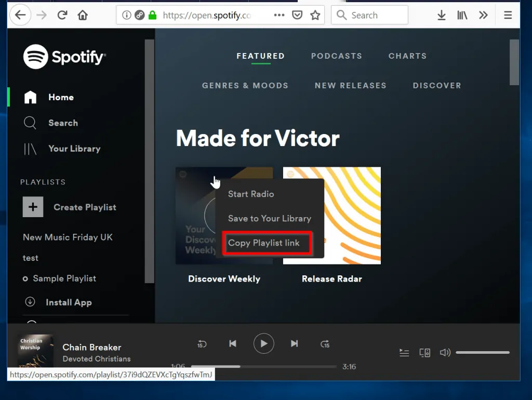This screenshot has width=532, height=400.
Task: Switch to the PODCASTS tab
Action: (x=337, y=56)
